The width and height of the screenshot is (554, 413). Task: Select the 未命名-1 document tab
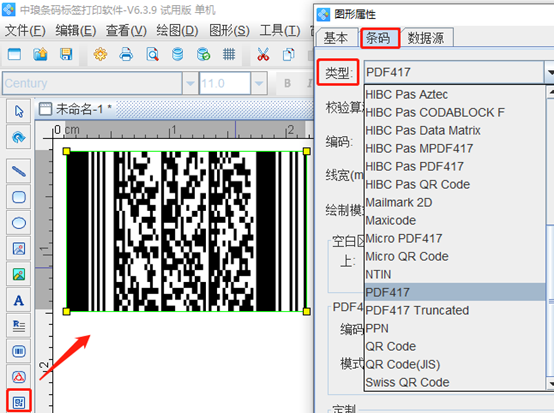pyautogui.click(x=75, y=109)
